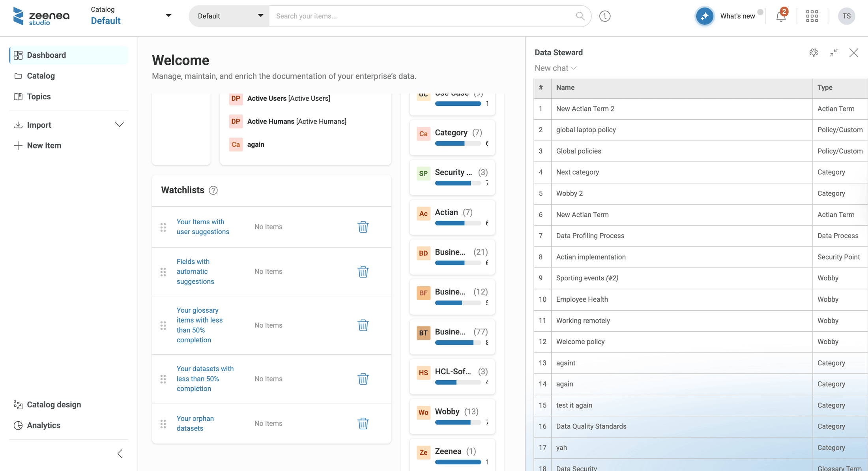The image size is (868, 471).
Task: Click the Data Steward settings gear
Action: coord(814,53)
